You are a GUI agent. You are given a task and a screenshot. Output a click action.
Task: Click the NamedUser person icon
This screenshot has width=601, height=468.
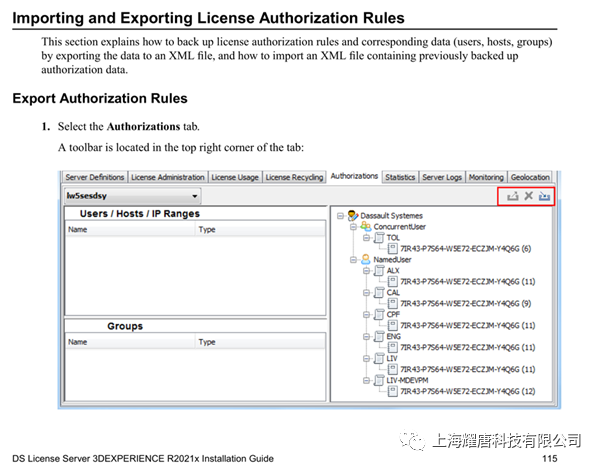[x=366, y=259]
